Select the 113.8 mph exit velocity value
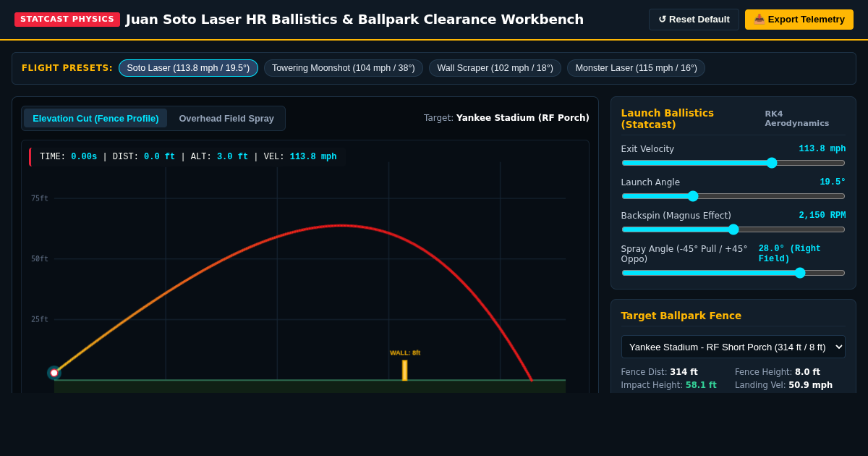868x456 pixels. click(x=822, y=149)
